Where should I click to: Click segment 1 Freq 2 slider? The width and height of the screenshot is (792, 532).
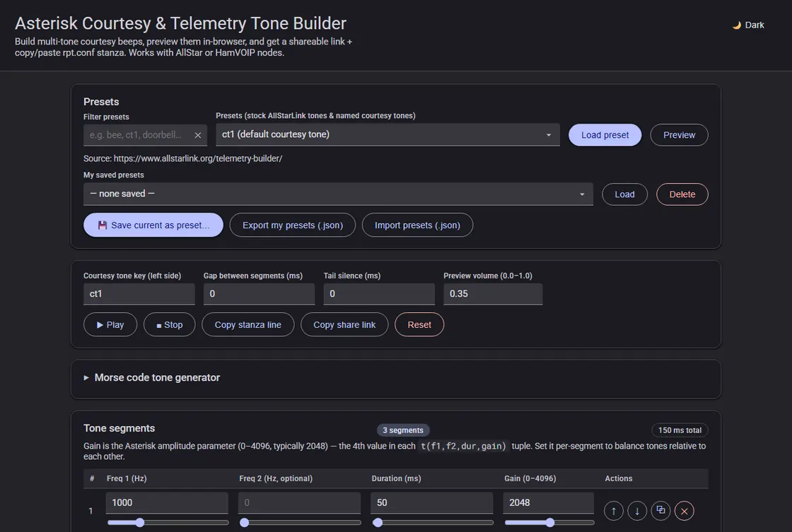(x=301, y=522)
